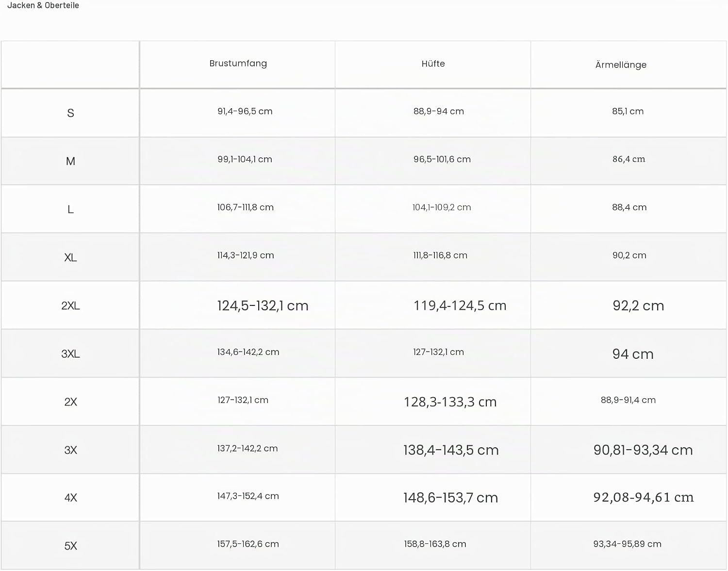Select hip value 158,8-163,8 cm
The image size is (728, 571).
(435, 544)
